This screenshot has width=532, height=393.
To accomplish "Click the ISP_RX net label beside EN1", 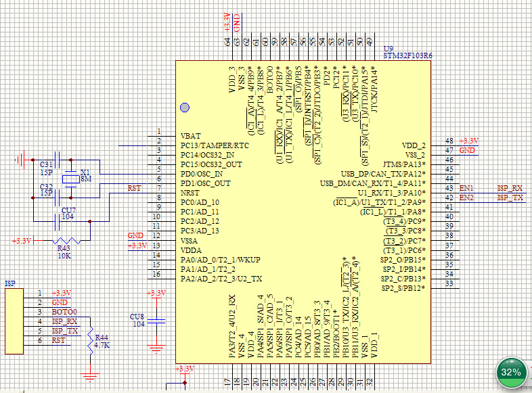I will point(510,188).
